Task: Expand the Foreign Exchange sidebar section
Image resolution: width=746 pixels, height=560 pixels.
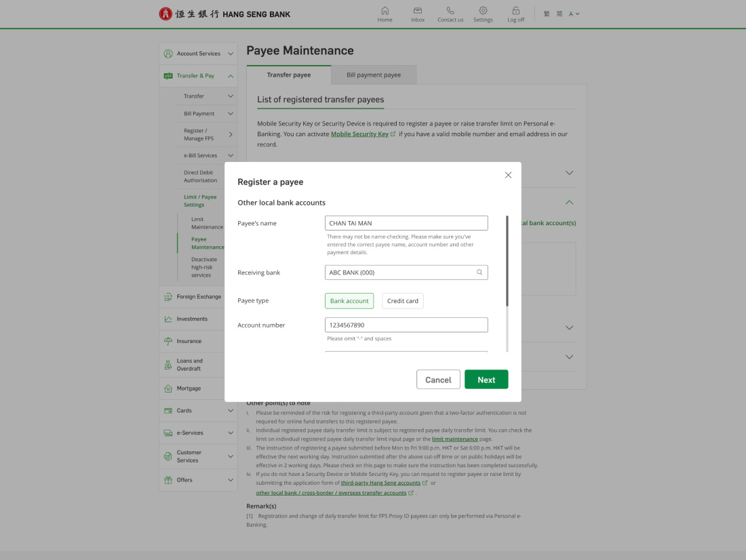Action: pyautogui.click(x=198, y=297)
